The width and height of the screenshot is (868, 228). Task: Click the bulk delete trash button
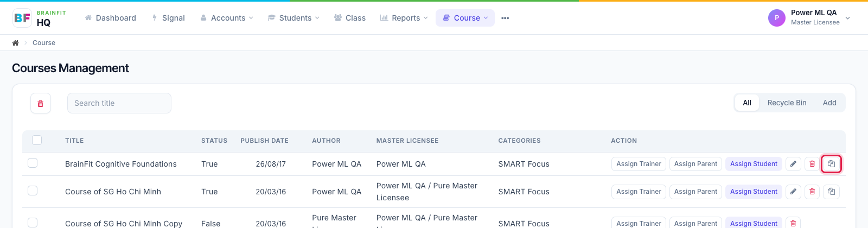(41, 103)
